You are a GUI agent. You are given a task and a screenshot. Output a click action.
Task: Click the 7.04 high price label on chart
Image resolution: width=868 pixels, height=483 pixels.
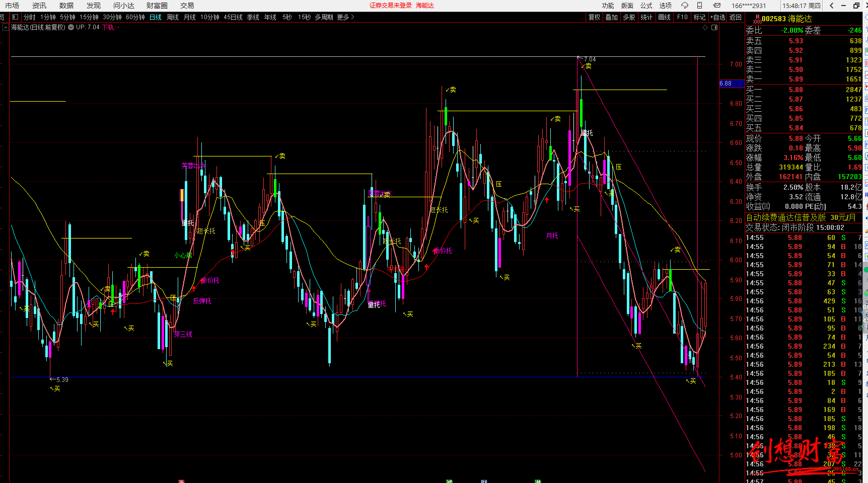(x=590, y=59)
